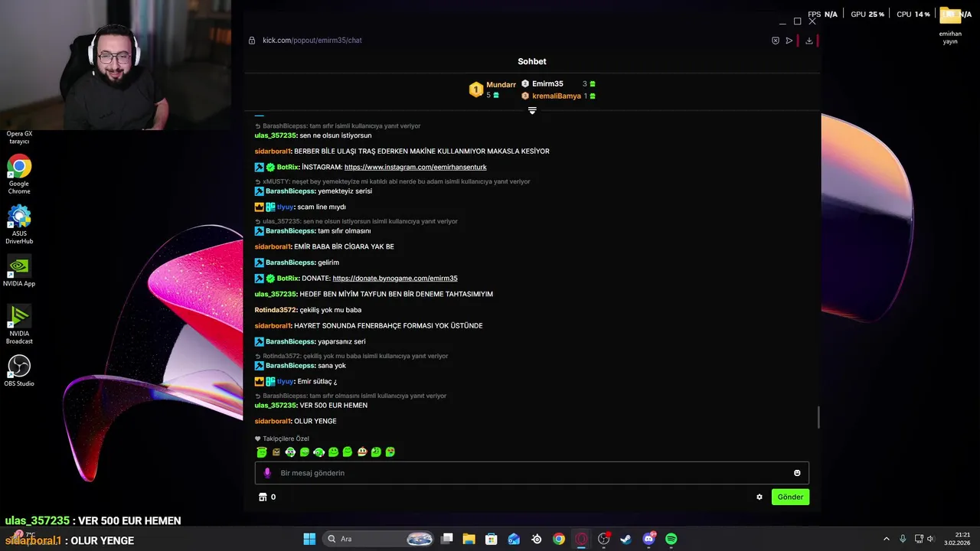Viewport: 980px width, 551px height.
Task: Show hidden system tray icons
Action: coord(887,540)
